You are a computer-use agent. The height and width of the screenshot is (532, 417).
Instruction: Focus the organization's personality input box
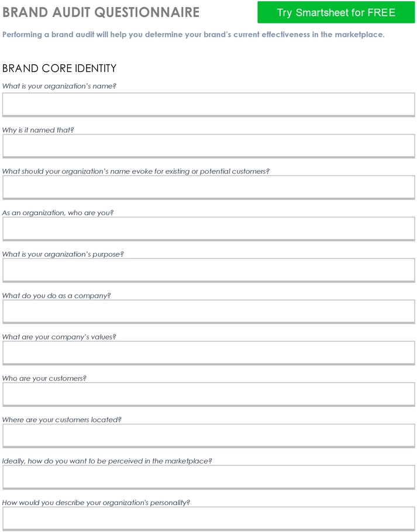[208, 519]
